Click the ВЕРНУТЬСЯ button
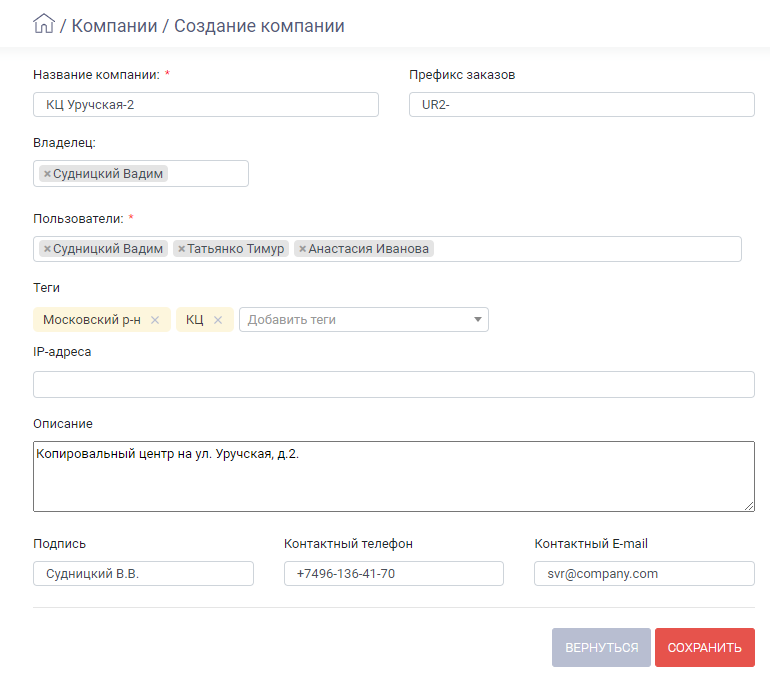This screenshot has width=770, height=678. [x=601, y=648]
